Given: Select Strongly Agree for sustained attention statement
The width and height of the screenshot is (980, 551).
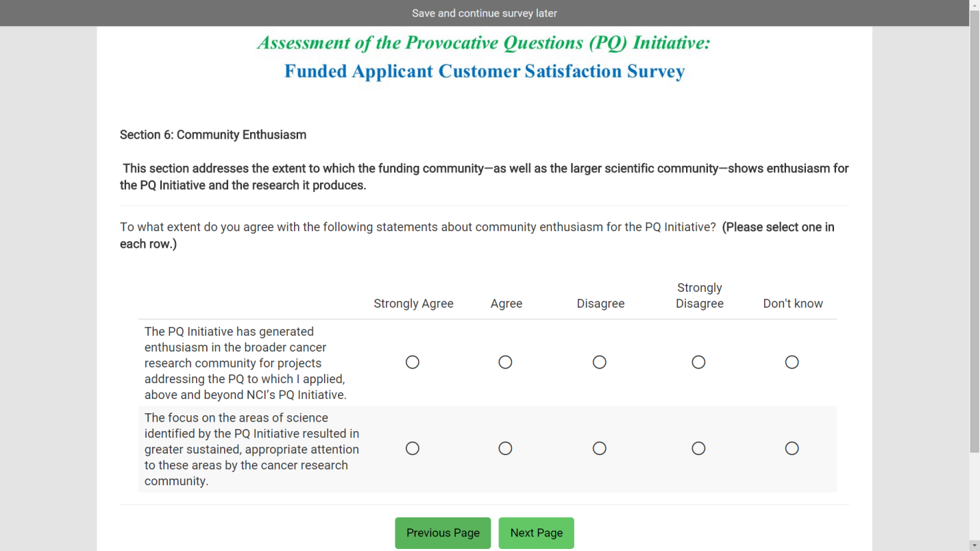Looking at the screenshot, I should [412, 448].
